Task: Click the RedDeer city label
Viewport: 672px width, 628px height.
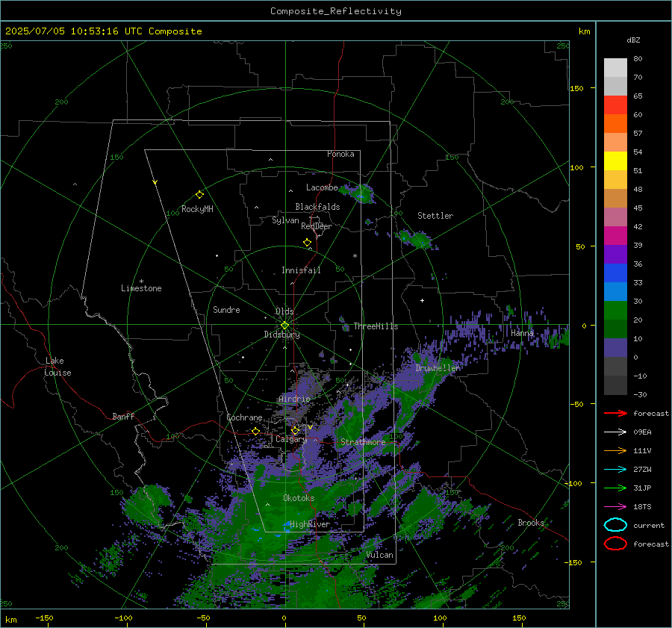Action: [x=317, y=226]
